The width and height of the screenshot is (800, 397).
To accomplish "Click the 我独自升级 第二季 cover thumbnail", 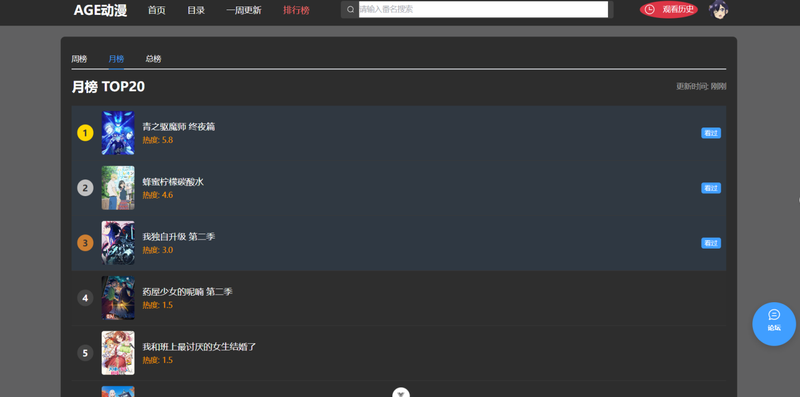I will click(118, 243).
